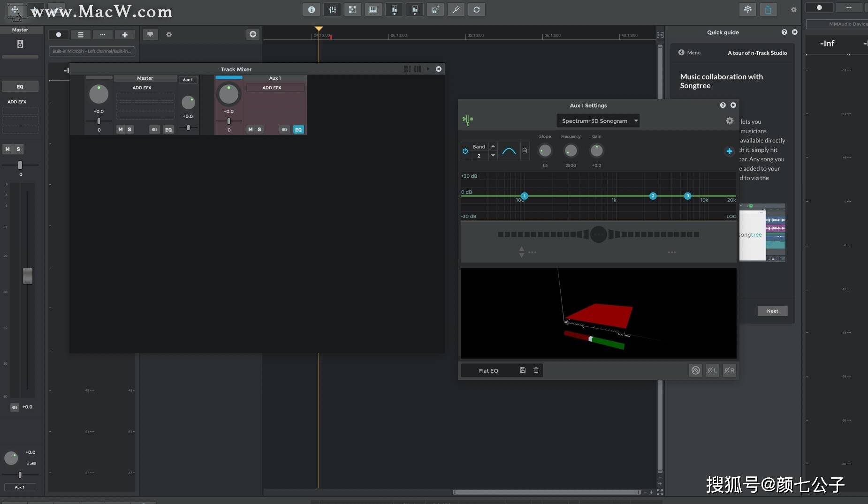Open the gear settings icon at top right

[x=793, y=9]
